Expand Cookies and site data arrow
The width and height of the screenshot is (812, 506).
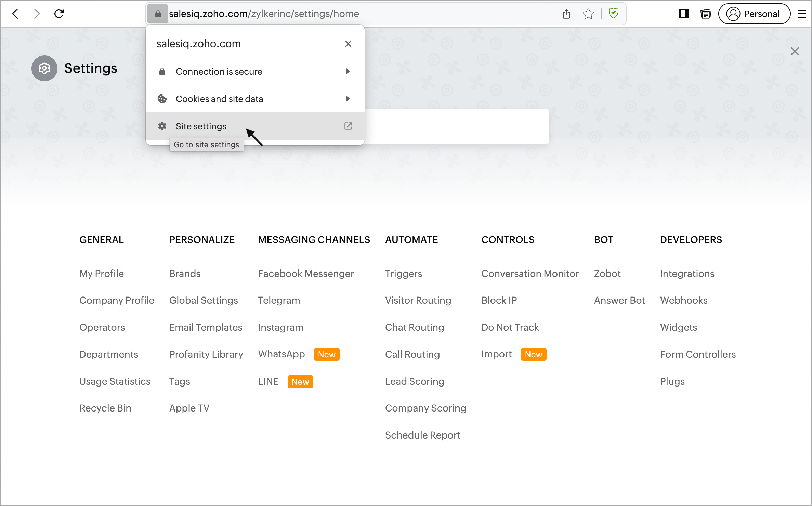pos(348,99)
